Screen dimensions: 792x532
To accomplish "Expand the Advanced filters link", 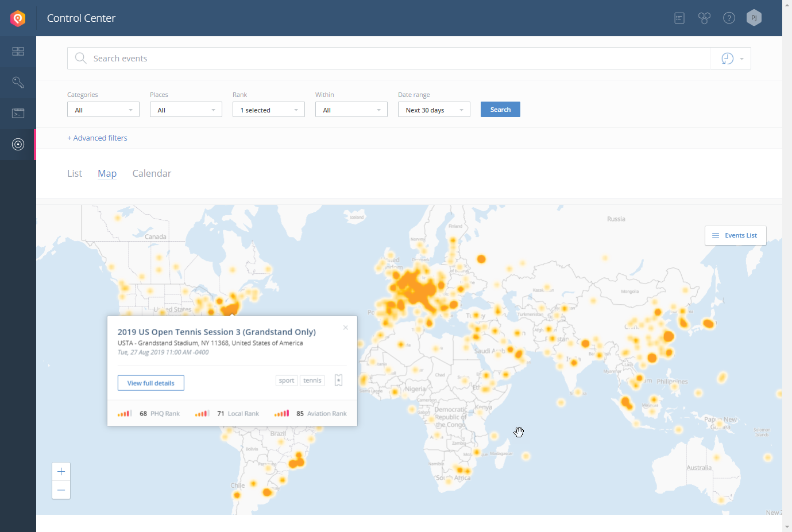I will tap(98, 138).
